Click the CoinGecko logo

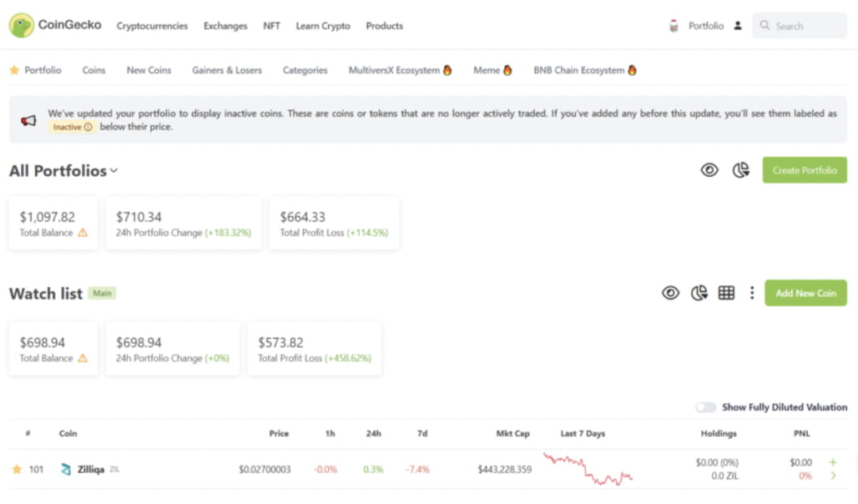pyautogui.click(x=55, y=25)
